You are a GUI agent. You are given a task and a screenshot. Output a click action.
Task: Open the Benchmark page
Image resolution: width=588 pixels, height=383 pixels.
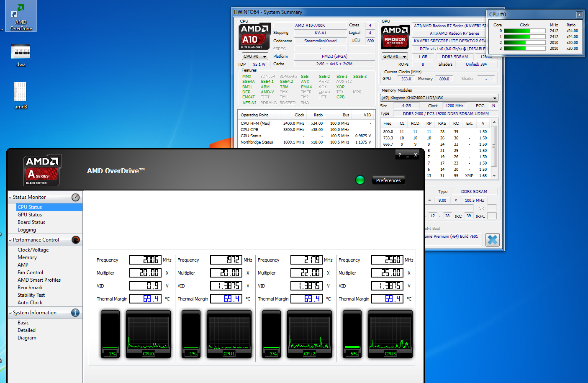(x=30, y=288)
